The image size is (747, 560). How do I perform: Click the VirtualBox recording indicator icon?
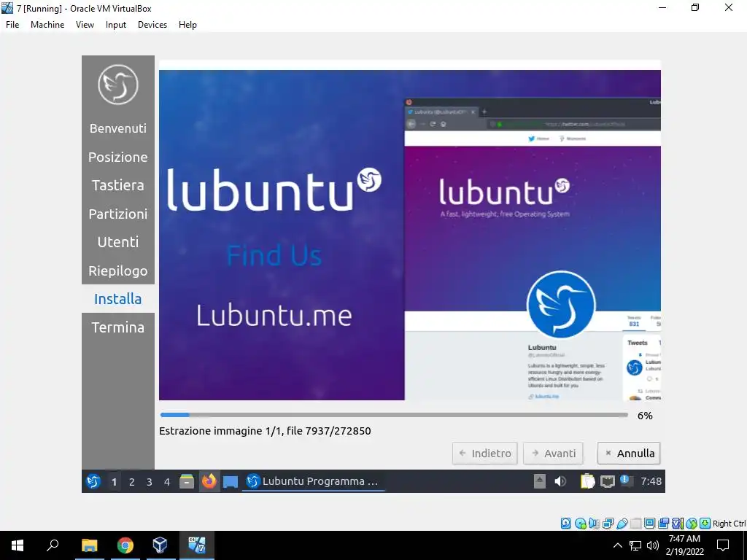663,524
